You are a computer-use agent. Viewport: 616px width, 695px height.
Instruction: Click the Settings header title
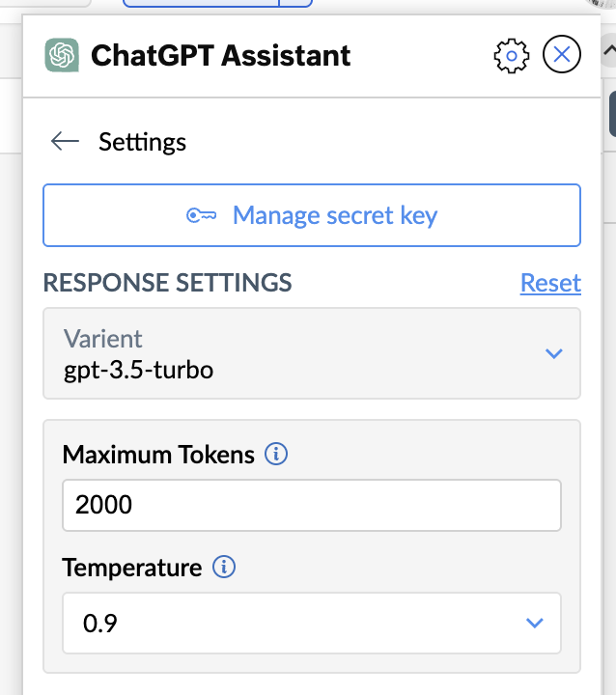tap(142, 143)
